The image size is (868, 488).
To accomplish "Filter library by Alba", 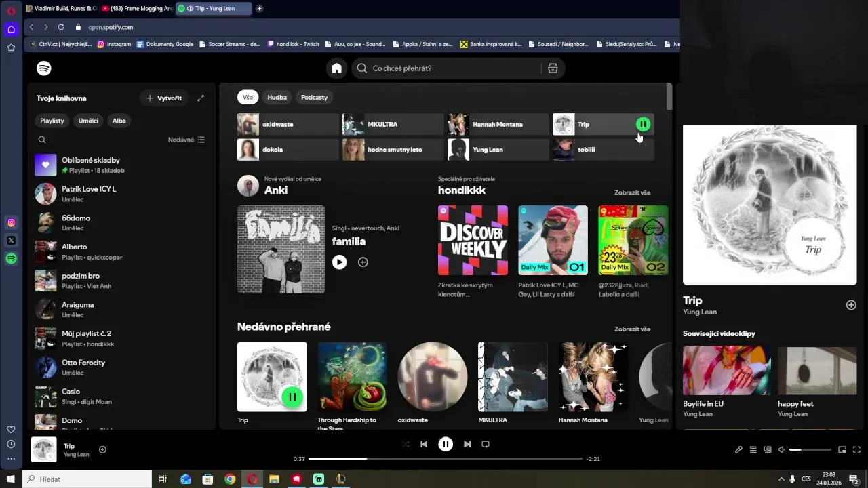I will click(119, 121).
